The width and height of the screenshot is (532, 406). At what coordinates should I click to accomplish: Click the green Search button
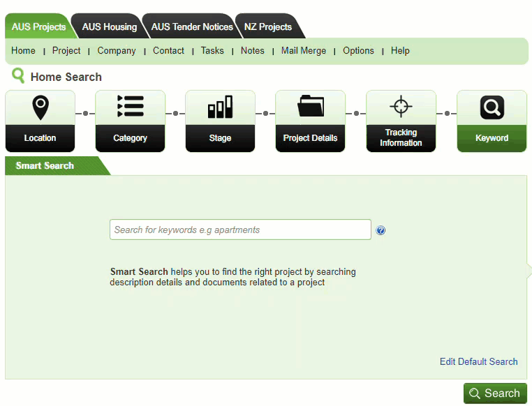click(495, 393)
